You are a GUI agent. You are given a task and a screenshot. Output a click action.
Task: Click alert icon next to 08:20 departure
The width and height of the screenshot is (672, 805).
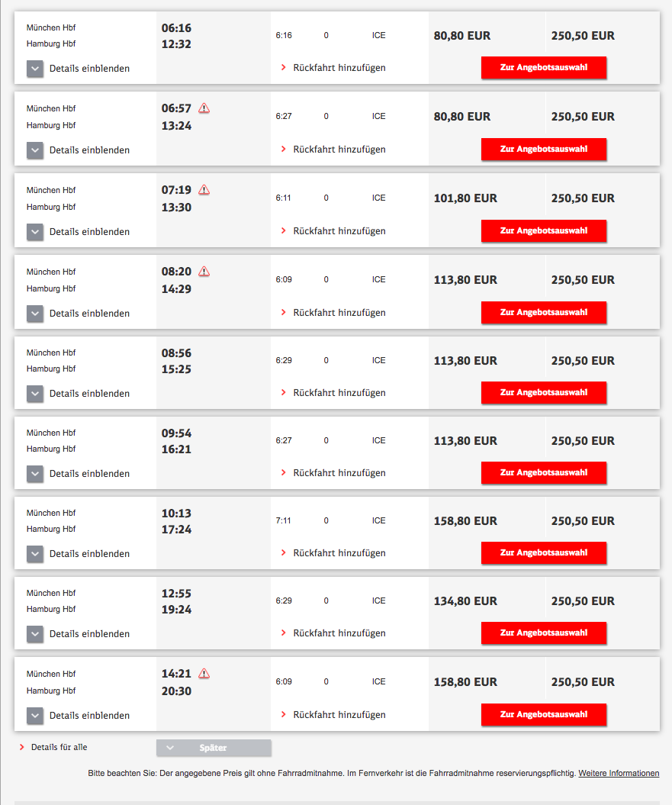coord(204,272)
